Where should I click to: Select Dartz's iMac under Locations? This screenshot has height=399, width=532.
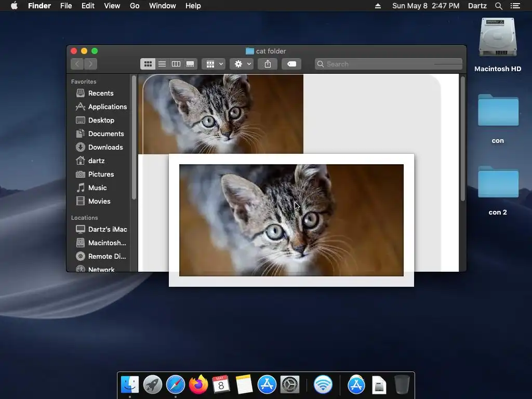click(101, 229)
